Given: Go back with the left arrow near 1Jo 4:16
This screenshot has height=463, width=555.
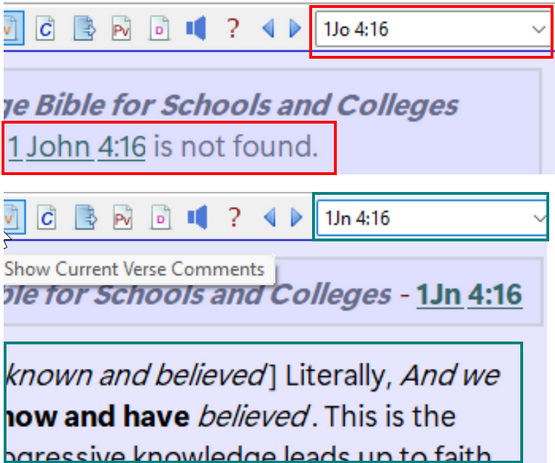Looking at the screenshot, I should 268,28.
